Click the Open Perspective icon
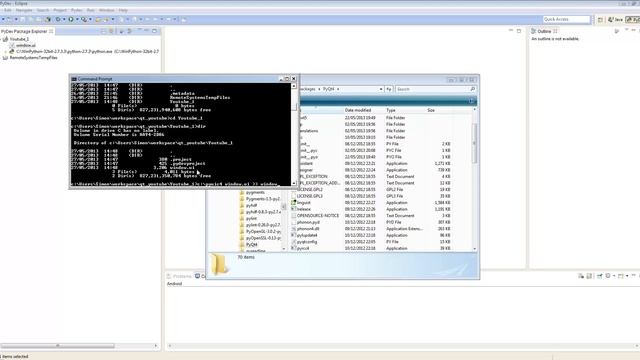 pyautogui.click(x=600, y=20)
